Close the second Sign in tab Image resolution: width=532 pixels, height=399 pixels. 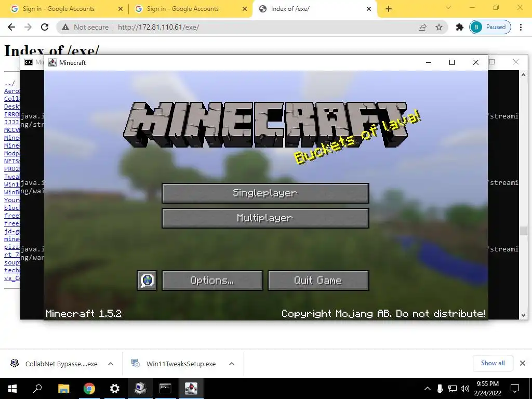pyautogui.click(x=244, y=9)
